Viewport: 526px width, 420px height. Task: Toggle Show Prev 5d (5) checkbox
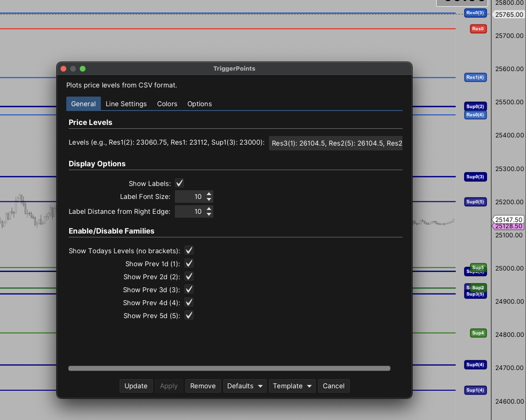coord(189,315)
